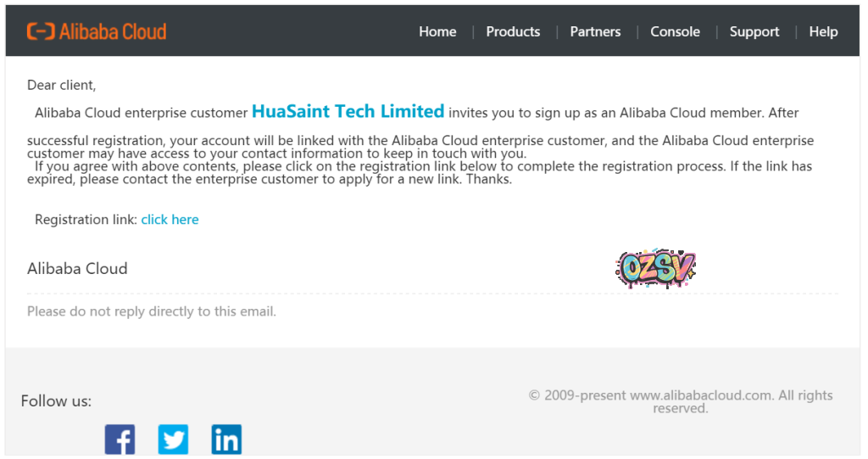Click the colorful OZSV graffiti image

click(x=655, y=269)
